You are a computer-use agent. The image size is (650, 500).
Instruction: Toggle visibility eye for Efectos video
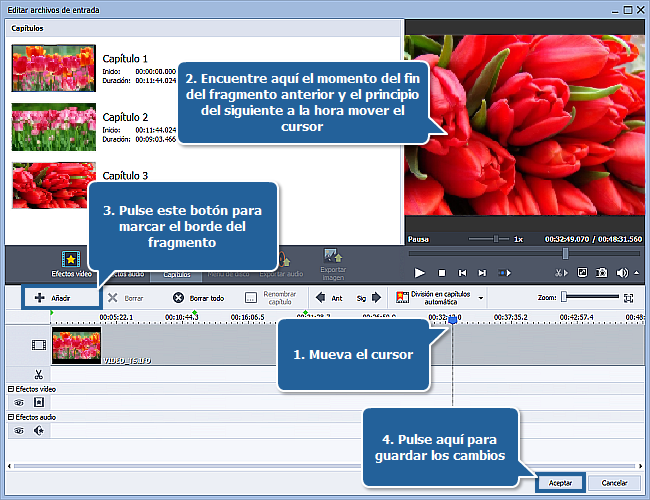click(18, 402)
